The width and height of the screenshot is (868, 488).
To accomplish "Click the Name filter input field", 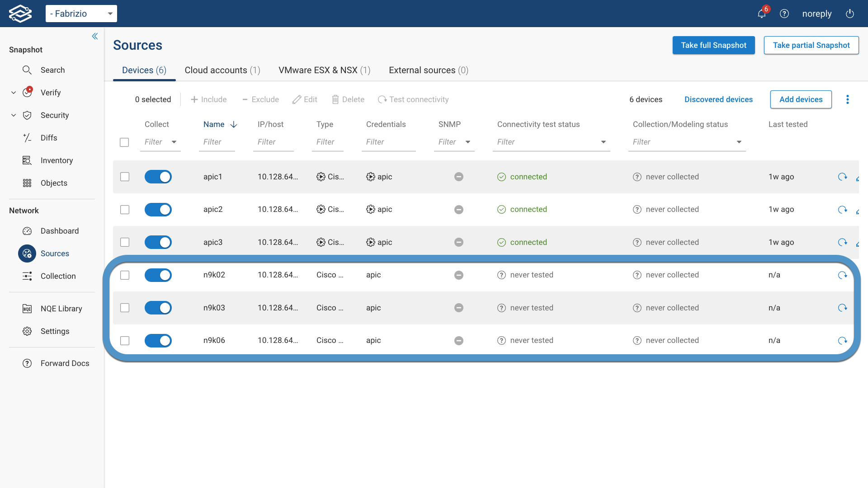I will (x=217, y=142).
